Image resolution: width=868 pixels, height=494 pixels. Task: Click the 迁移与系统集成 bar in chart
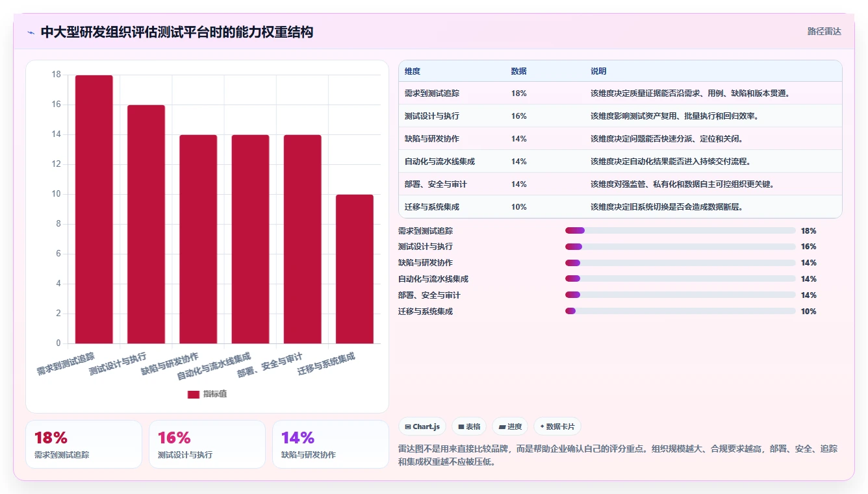point(355,269)
